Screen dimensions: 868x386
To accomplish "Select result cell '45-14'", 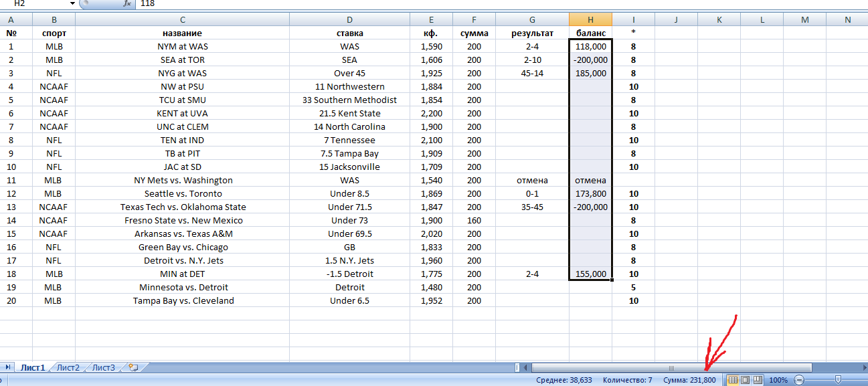I will coord(532,73).
